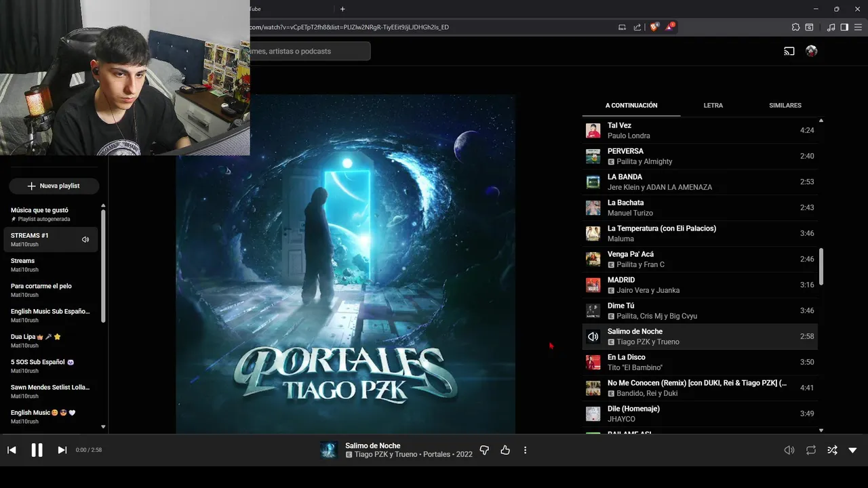Play PERVERSA from the queue
Image resolution: width=868 pixels, height=488 pixels.
(x=700, y=156)
